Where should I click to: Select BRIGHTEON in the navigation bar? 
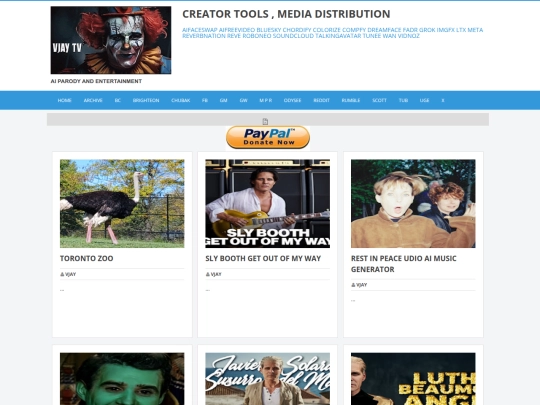[x=146, y=100]
